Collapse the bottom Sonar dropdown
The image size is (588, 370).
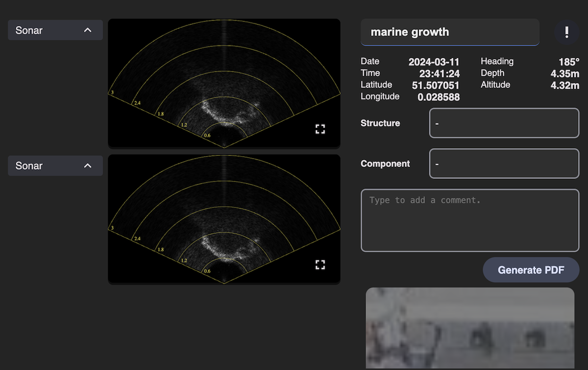(x=55, y=166)
